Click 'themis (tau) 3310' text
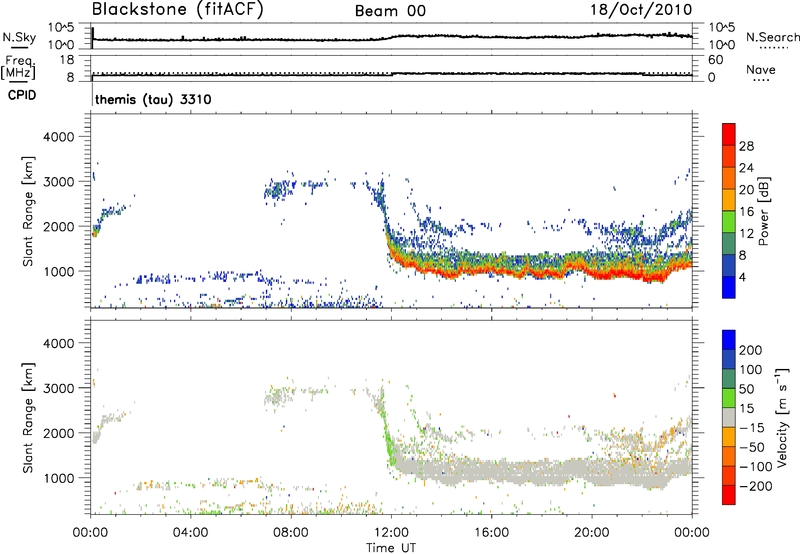The image size is (800, 554). pyautogui.click(x=153, y=99)
